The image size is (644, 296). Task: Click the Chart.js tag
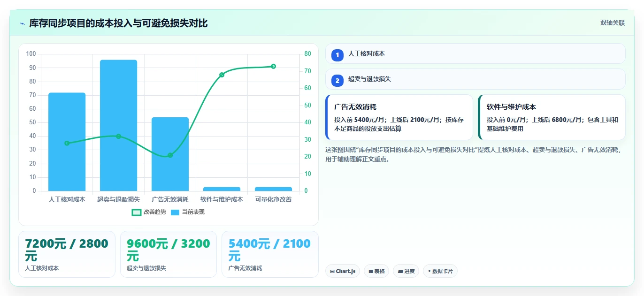pyautogui.click(x=343, y=271)
